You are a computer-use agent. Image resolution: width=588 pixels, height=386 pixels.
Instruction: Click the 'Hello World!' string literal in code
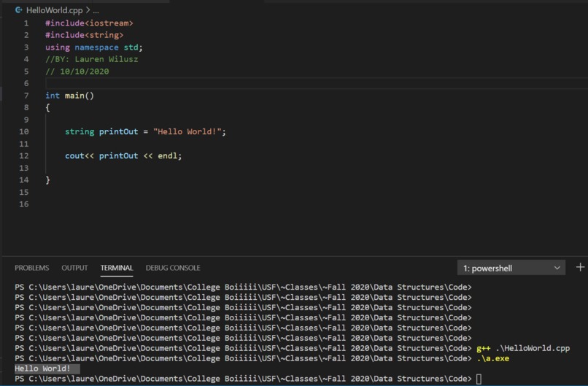tap(187, 131)
